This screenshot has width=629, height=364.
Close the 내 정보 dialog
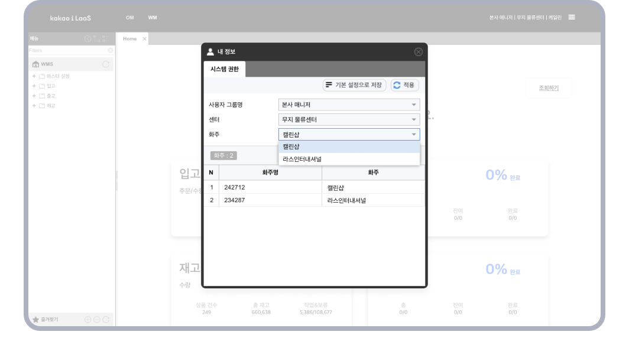point(419,51)
